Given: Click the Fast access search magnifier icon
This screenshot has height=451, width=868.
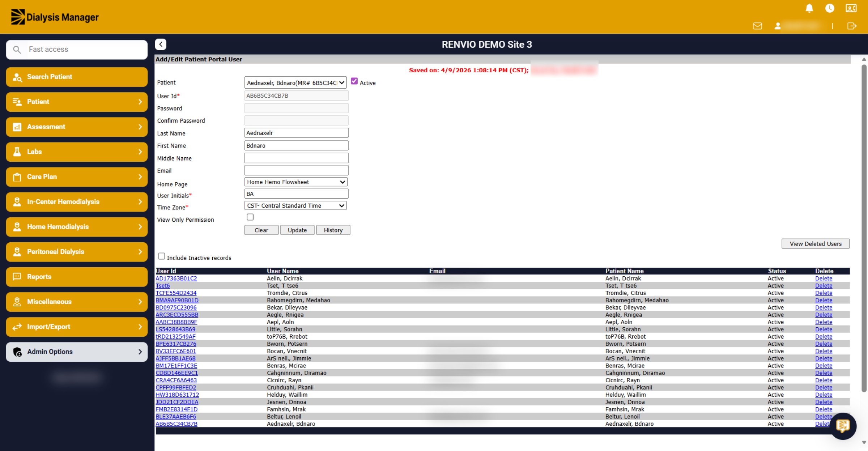Looking at the screenshot, I should coord(17,50).
